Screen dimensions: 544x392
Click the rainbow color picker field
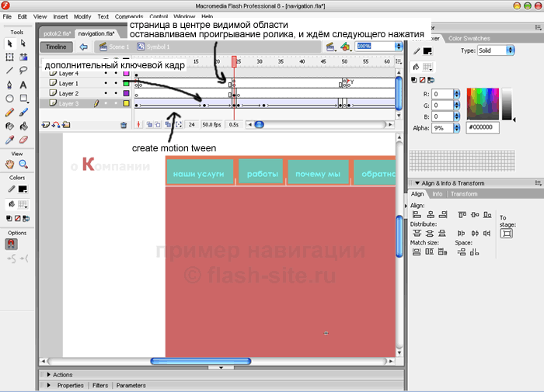(483, 104)
